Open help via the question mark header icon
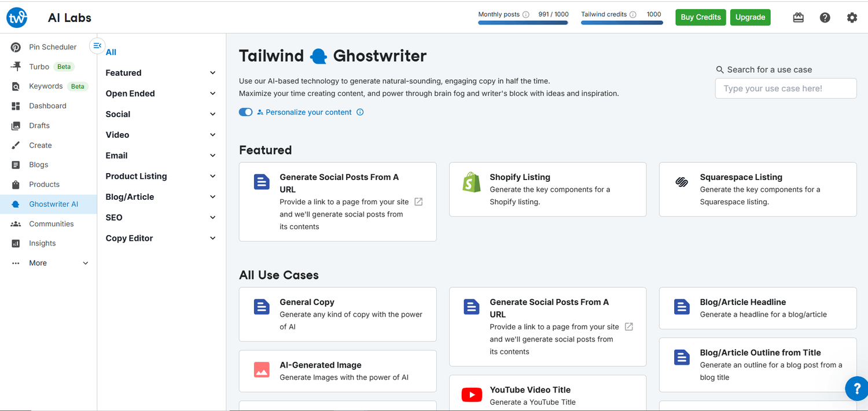Viewport: 868px width, 411px height. (825, 17)
